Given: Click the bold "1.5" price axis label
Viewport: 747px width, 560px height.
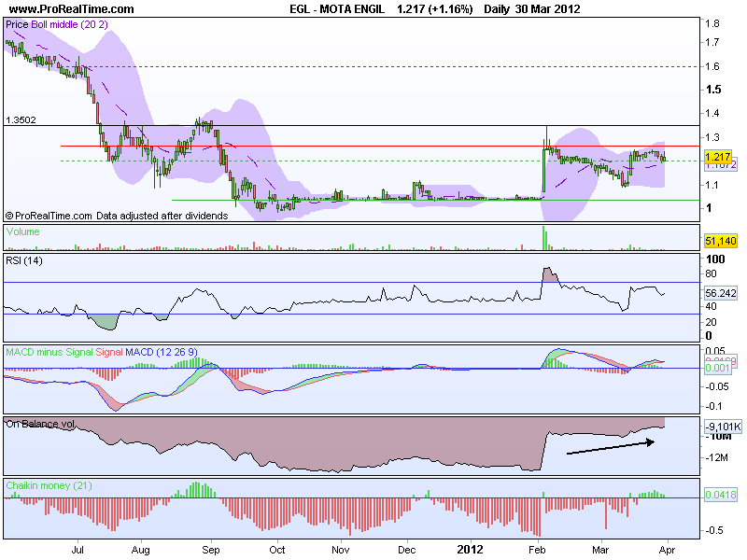Looking at the screenshot, I should [713, 90].
